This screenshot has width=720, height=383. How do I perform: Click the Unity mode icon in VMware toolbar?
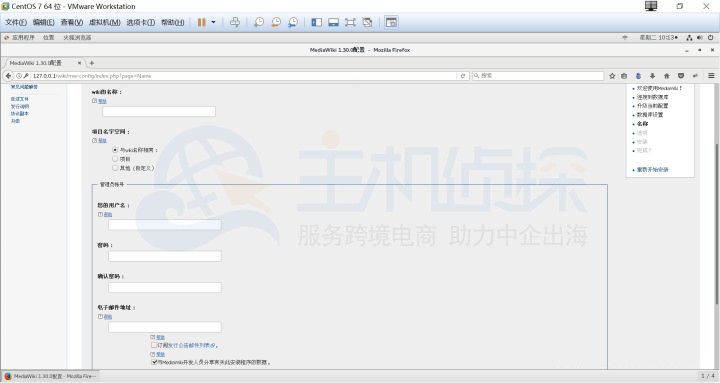pyautogui.click(x=367, y=22)
